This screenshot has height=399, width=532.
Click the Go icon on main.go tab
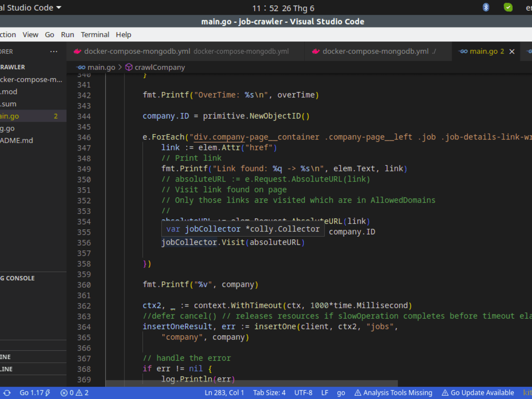pos(463,51)
